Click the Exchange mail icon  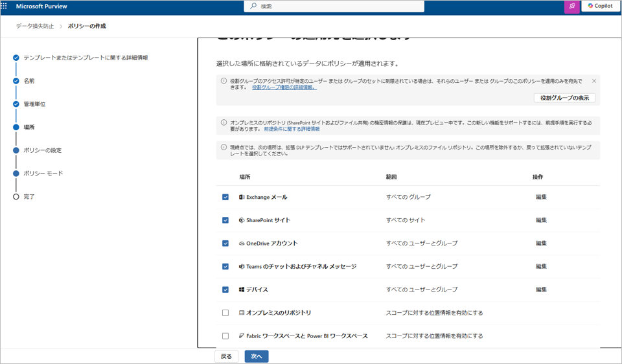pyautogui.click(x=242, y=197)
